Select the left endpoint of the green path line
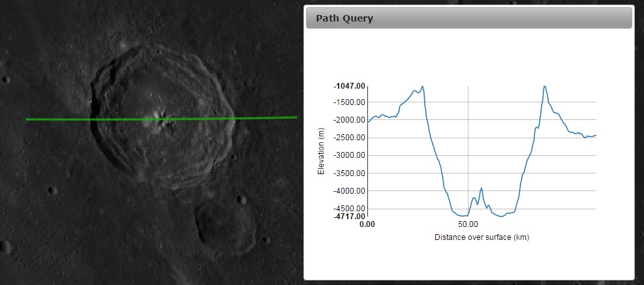 pyautogui.click(x=27, y=119)
